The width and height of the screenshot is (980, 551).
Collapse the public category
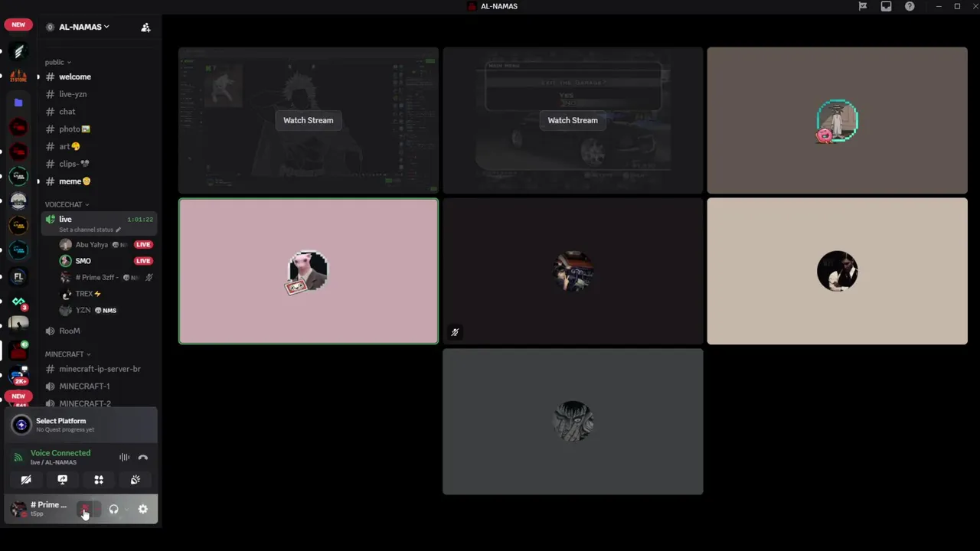click(57, 62)
